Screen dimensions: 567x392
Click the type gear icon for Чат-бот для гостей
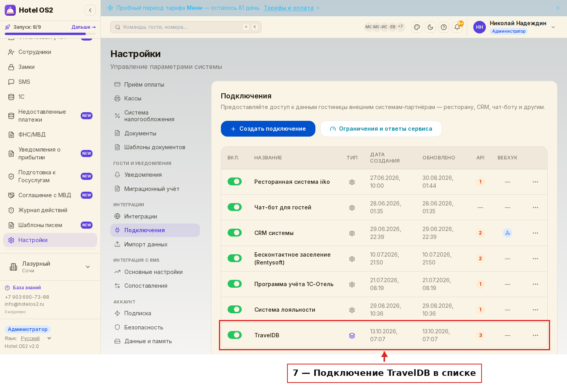tap(352, 208)
